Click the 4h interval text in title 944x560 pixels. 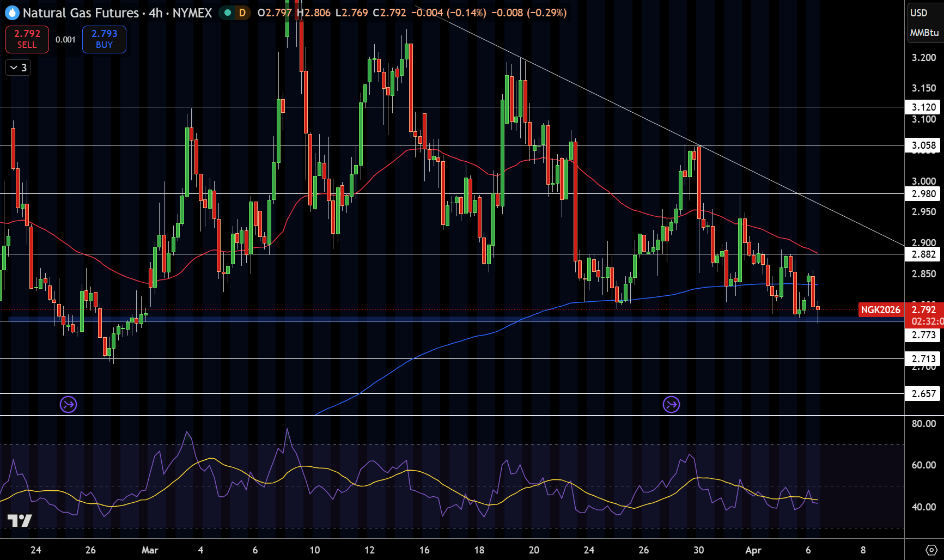156,13
